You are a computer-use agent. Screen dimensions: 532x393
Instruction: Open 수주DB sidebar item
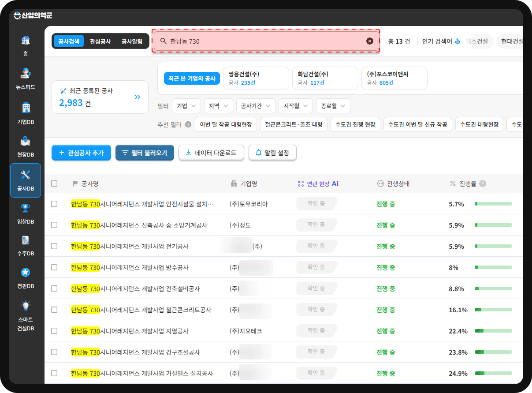tap(26, 246)
